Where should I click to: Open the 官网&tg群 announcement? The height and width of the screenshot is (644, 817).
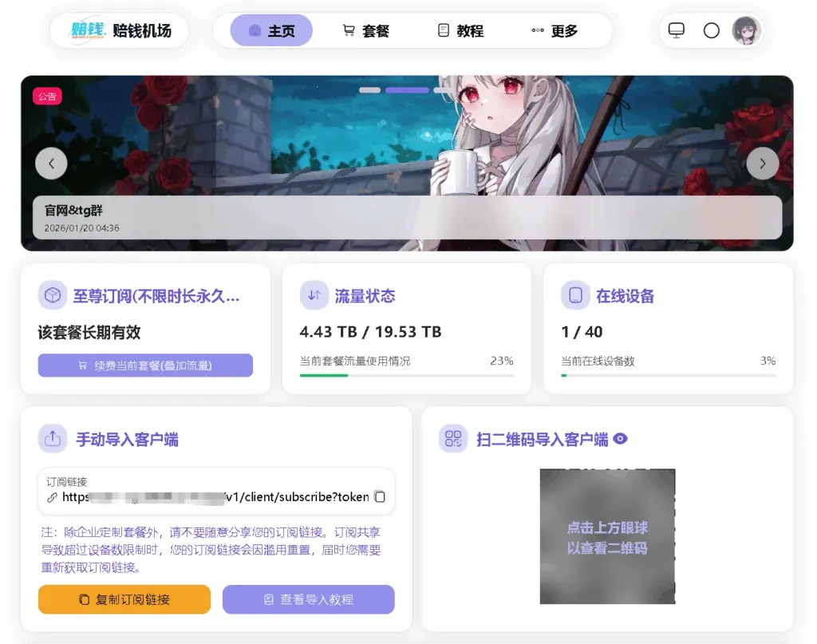408,218
